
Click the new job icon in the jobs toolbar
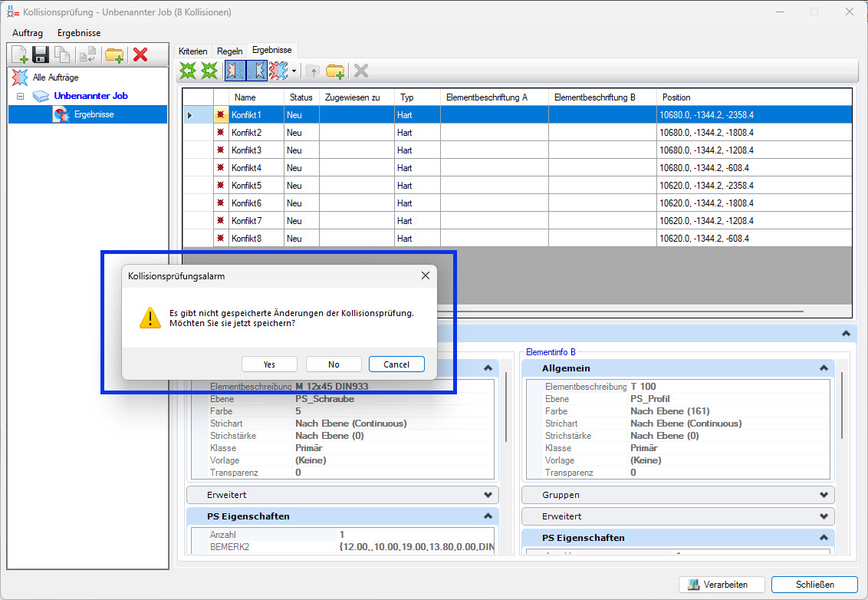[19, 54]
